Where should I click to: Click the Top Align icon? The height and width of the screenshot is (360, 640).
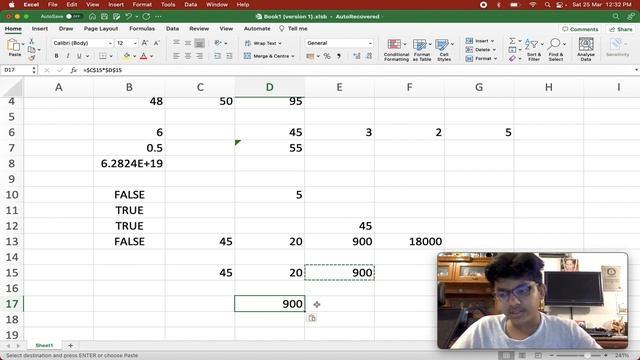tap(176, 43)
